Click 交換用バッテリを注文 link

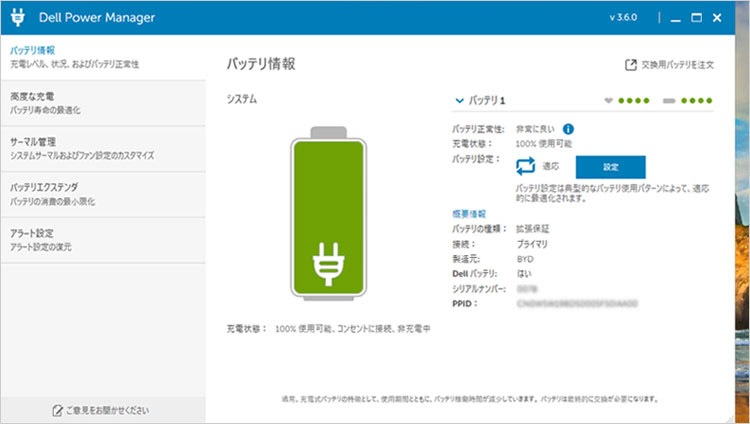[677, 65]
